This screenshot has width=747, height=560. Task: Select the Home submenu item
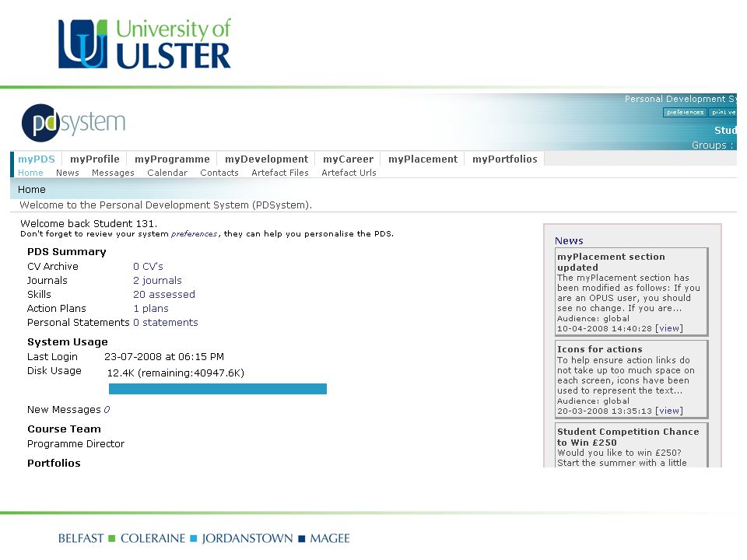click(30, 173)
